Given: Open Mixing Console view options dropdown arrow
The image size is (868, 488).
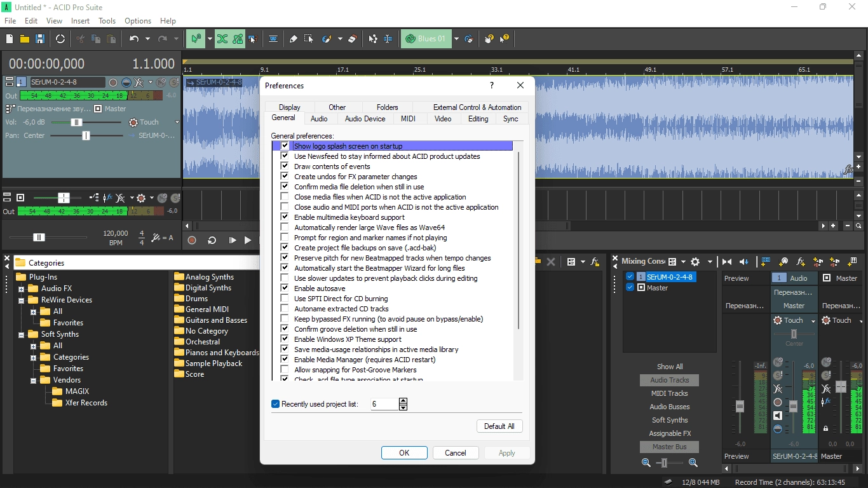Looking at the screenshot, I should click(x=683, y=261).
